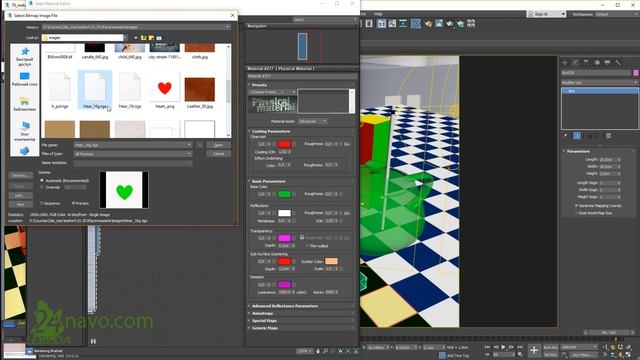Click the timeline Play Animation button
Viewport: 640px width, 360px height.
503,347
